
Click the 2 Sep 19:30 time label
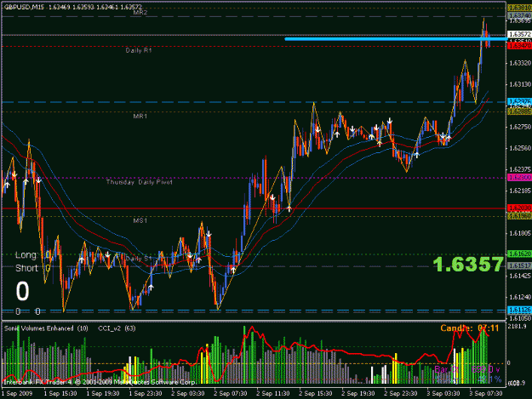(x=358, y=394)
